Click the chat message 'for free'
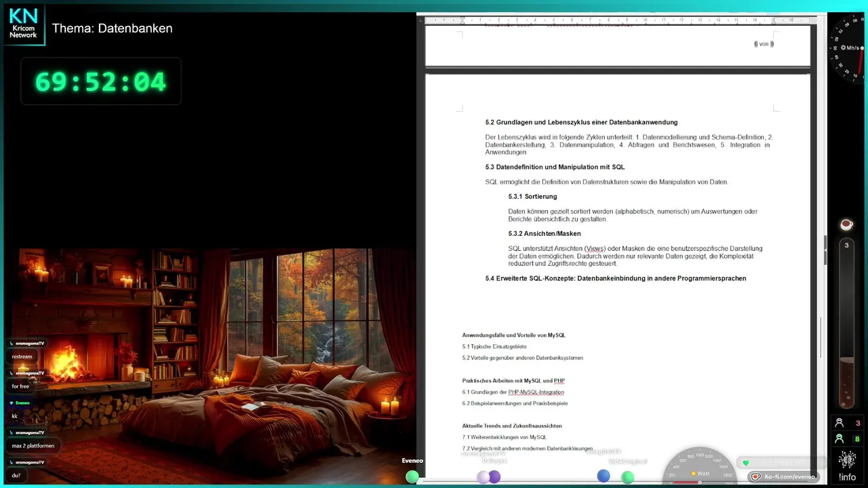 coord(20,386)
